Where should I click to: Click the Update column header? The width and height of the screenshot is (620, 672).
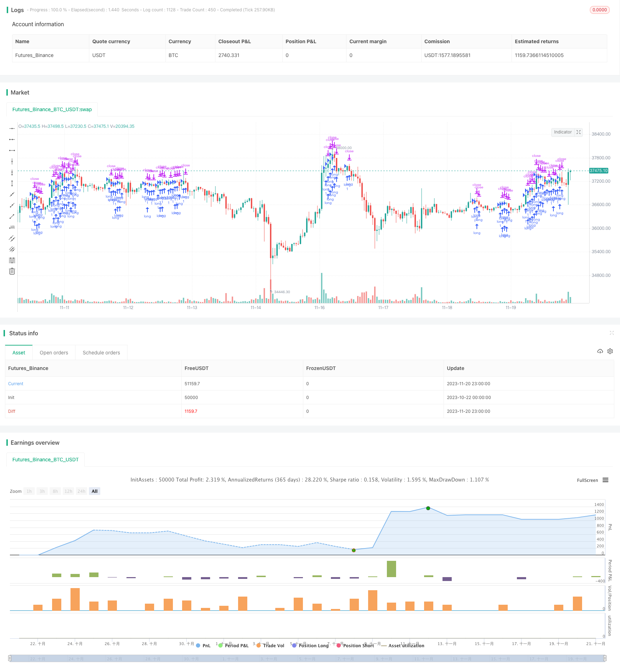point(456,368)
